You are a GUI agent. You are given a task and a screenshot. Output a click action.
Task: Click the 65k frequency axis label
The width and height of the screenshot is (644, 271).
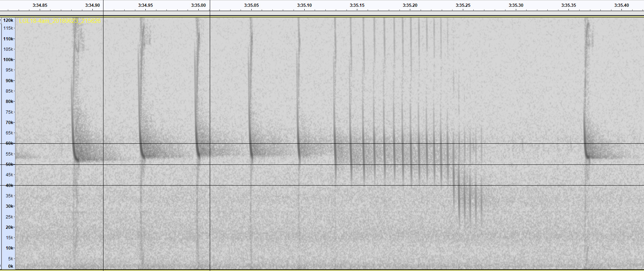[x=9, y=133]
